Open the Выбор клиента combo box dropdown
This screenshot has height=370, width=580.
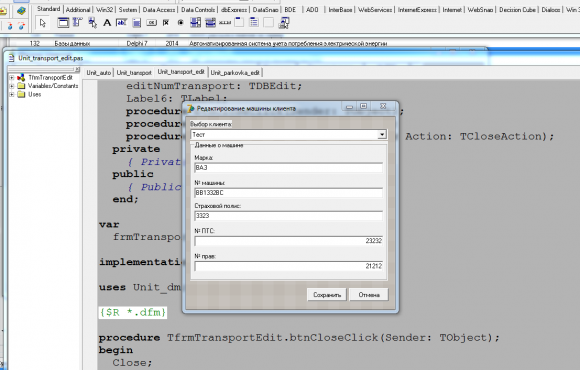(382, 135)
